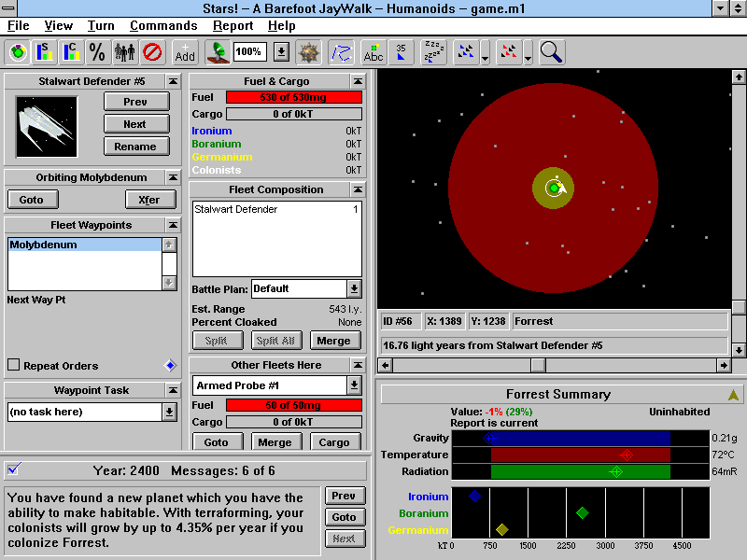Open the friendly fleets filter dropdown
Screen dimensions: 747x560
click(485, 52)
